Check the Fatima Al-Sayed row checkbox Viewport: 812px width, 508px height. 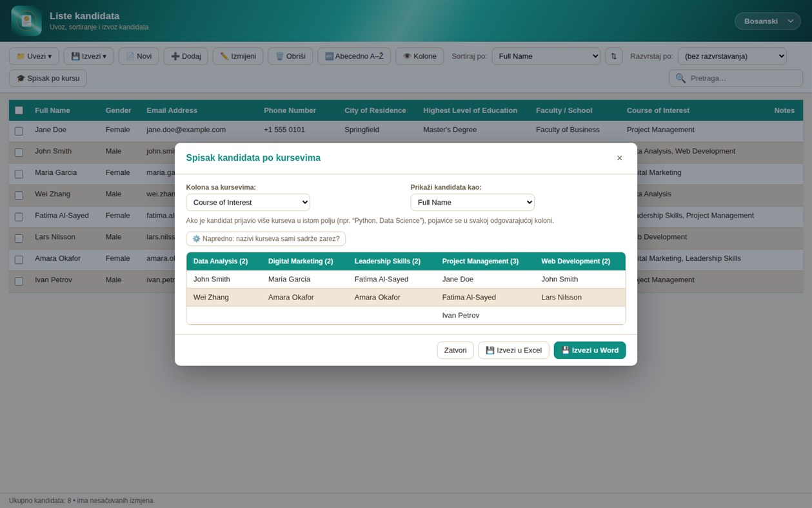point(19,217)
